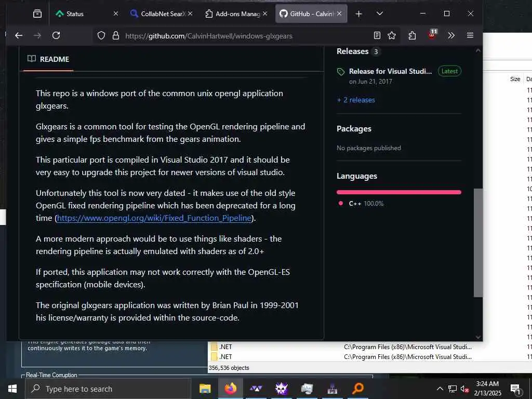The height and width of the screenshot is (399, 532).
Task: Select second .NET folder in search results
Action: point(225,356)
